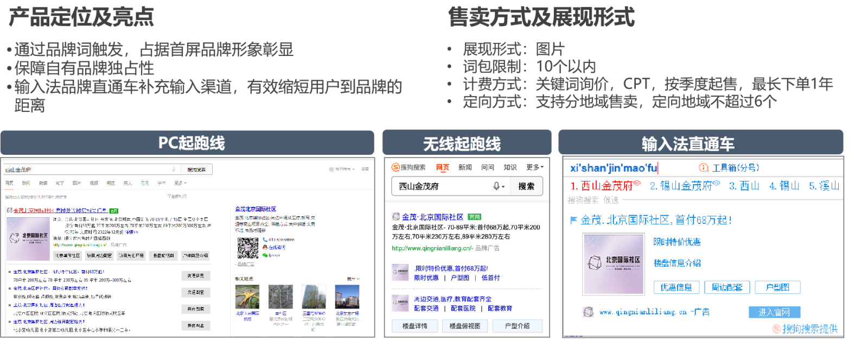The image size is (868, 339).
Task: Click the 北京国际社区 thumbnail in the IME ad
Action: pos(614,263)
